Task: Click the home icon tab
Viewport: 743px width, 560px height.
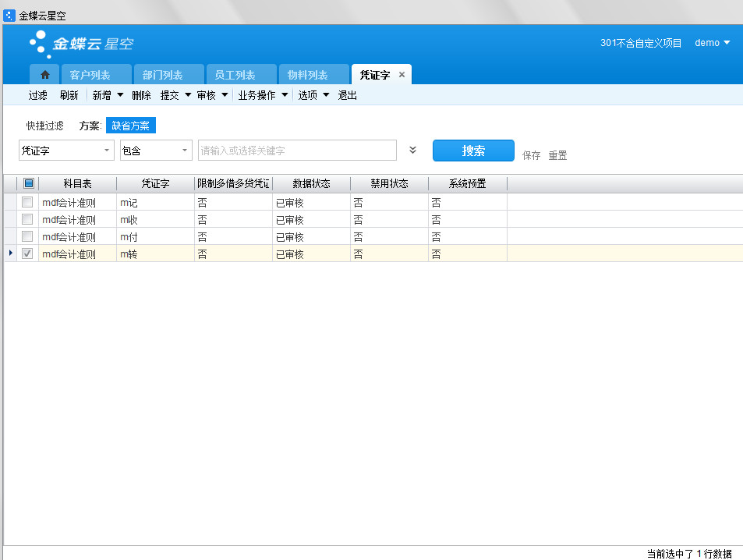Action: [44, 75]
